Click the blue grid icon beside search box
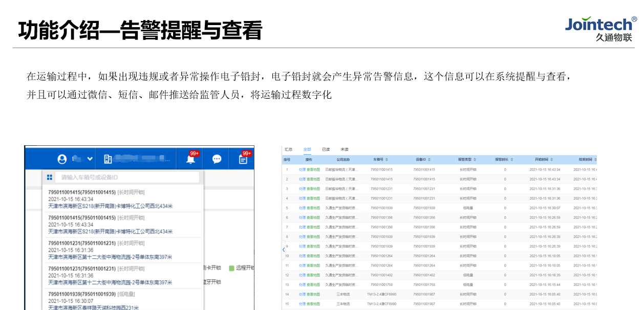Image resolution: width=644 pixels, height=310 pixels. (50, 178)
